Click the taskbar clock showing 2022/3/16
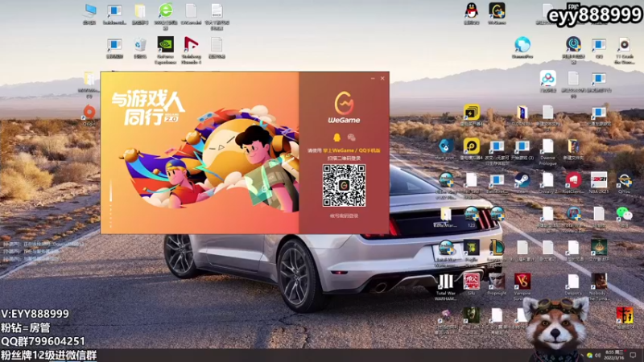Viewport: 644px width, 362px height. [x=615, y=355]
